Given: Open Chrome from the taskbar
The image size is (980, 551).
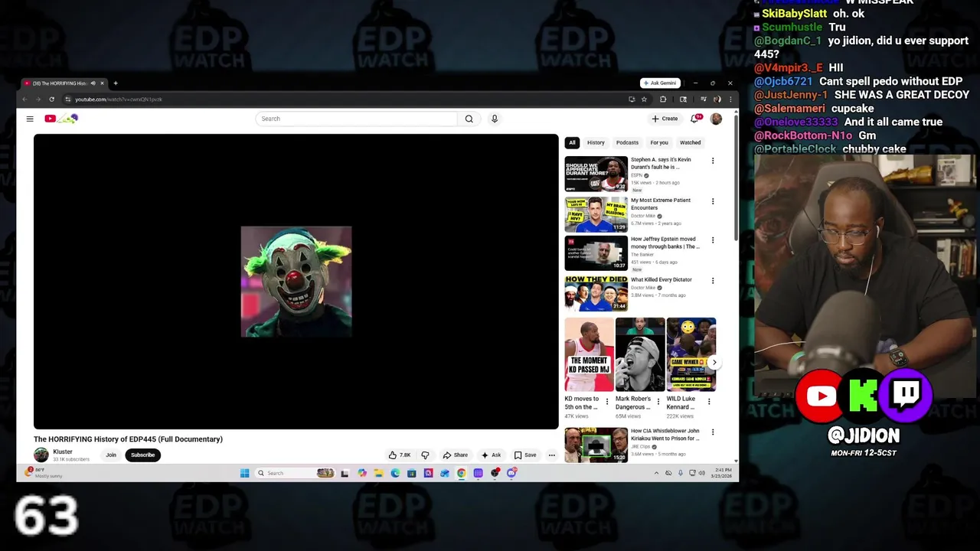Looking at the screenshot, I should click(462, 473).
